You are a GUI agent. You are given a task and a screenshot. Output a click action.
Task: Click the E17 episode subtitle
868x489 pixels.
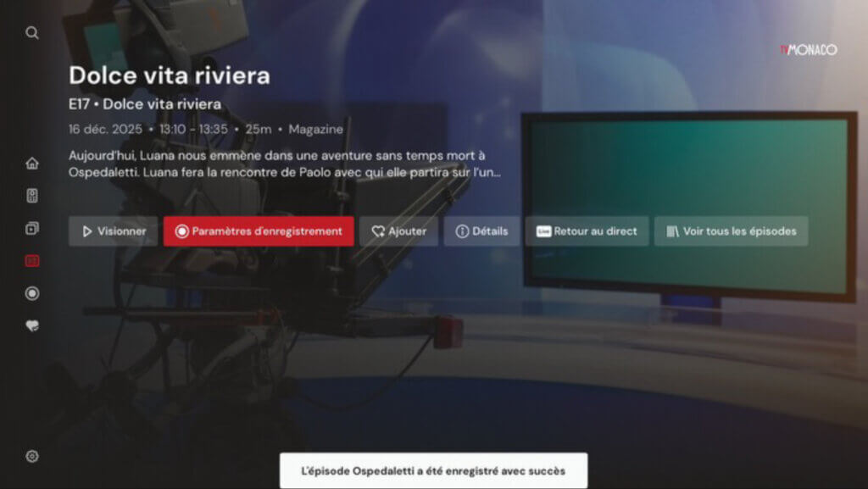pos(145,104)
